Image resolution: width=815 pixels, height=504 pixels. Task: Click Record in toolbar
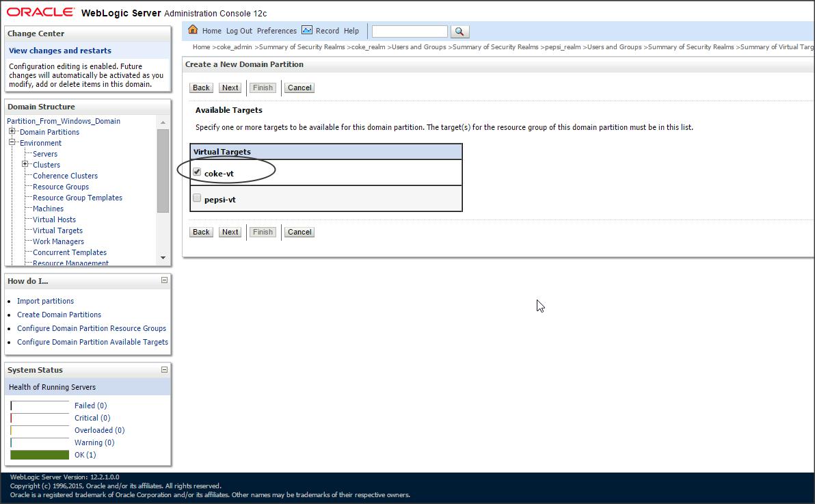coord(328,31)
